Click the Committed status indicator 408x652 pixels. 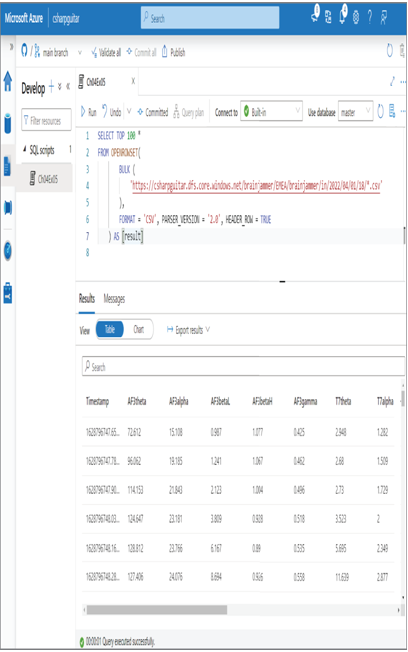tap(153, 112)
